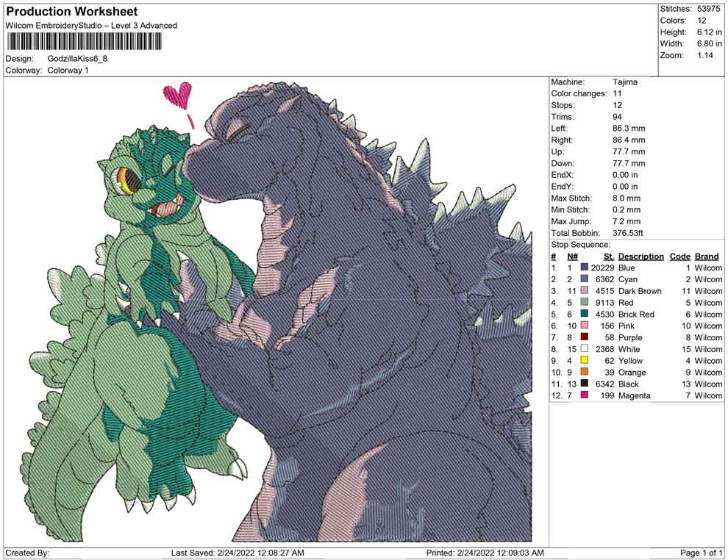This screenshot has width=728, height=560.
Task: Click the 'Description' column header
Action: [x=641, y=256]
